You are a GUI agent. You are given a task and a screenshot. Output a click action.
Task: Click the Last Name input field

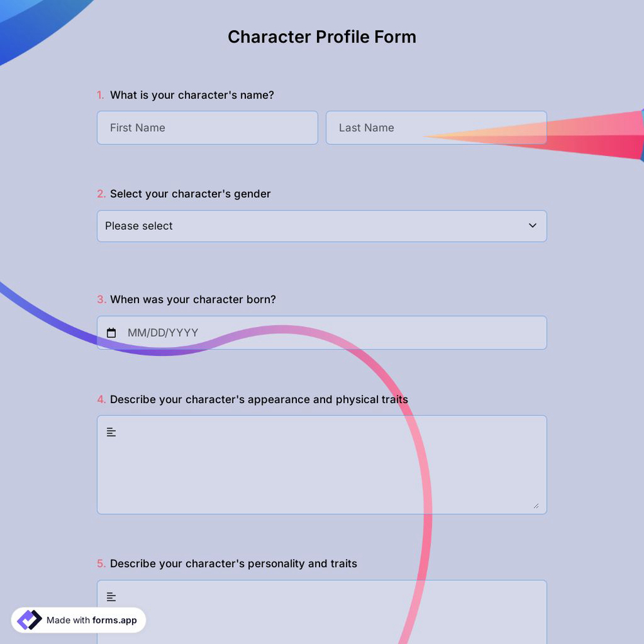tap(436, 128)
